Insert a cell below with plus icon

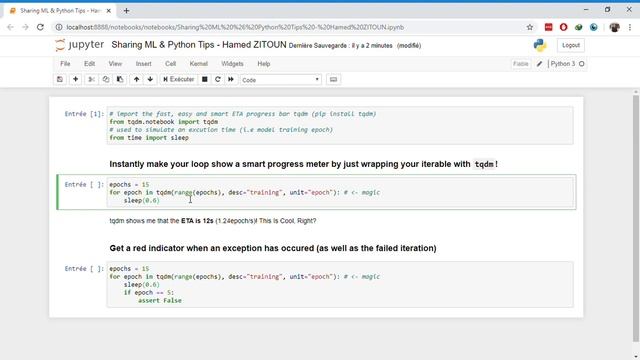pyautogui.click(x=76, y=80)
